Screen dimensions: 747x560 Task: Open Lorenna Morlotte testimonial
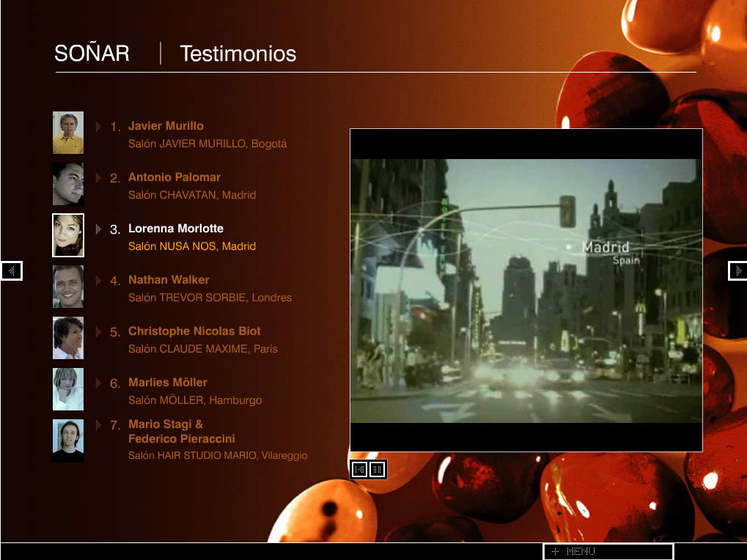click(x=176, y=229)
